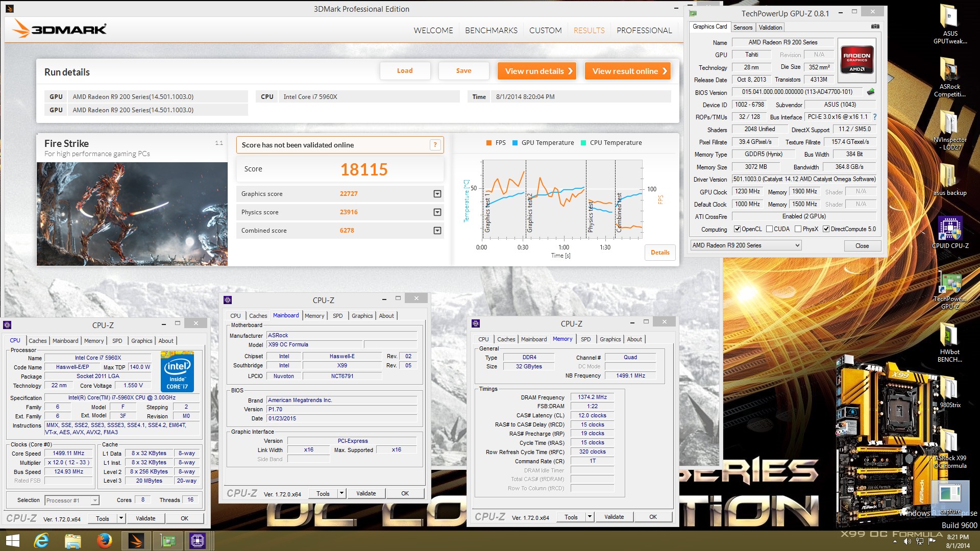Click CPU Temperature green legend swatch
Viewport: 980px width, 551px height.
pyautogui.click(x=583, y=143)
